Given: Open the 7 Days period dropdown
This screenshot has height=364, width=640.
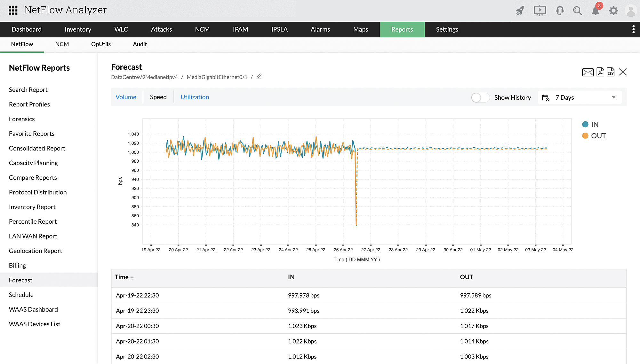Looking at the screenshot, I should tap(580, 97).
